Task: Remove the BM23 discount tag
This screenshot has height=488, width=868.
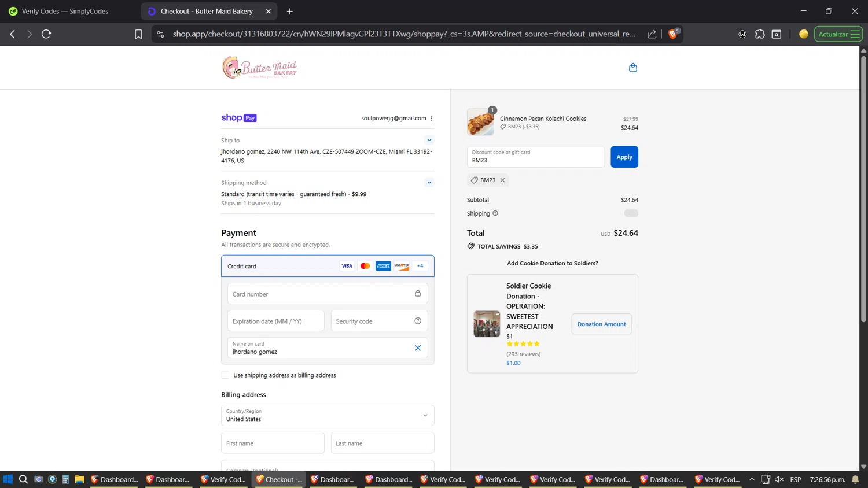Action: tap(503, 180)
